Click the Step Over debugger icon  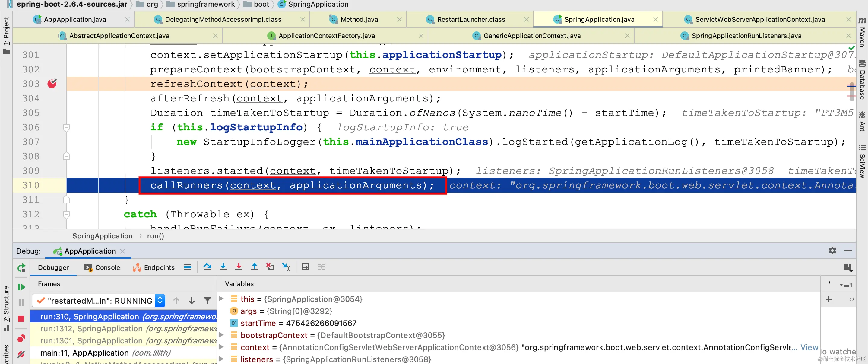pyautogui.click(x=207, y=267)
